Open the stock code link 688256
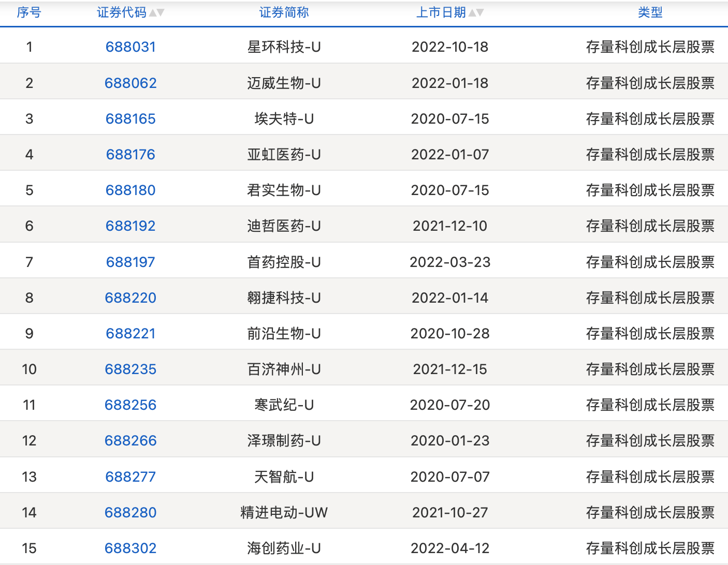728x565 pixels. click(x=130, y=405)
